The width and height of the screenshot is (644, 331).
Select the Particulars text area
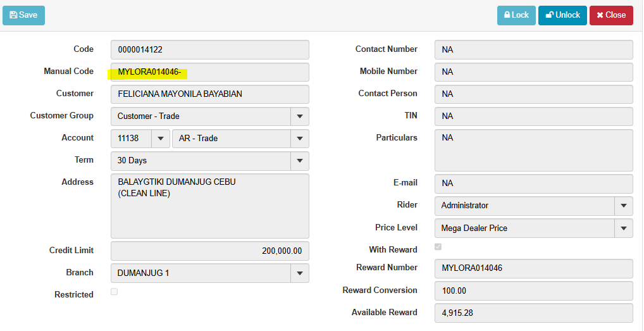tap(533, 150)
